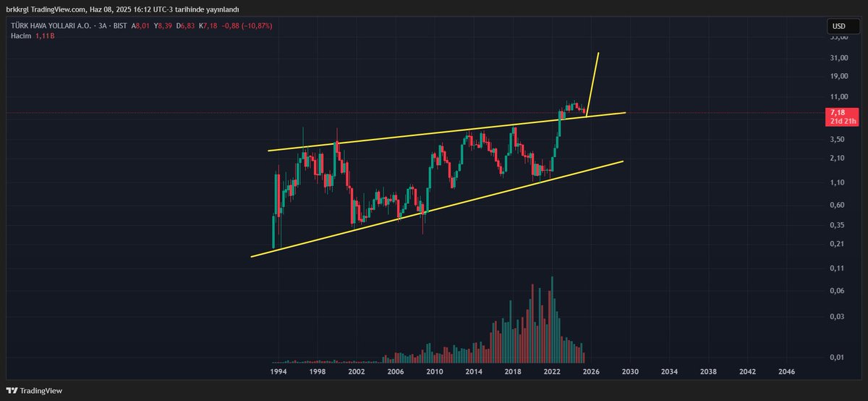Click the publish info text at top

(122, 8)
